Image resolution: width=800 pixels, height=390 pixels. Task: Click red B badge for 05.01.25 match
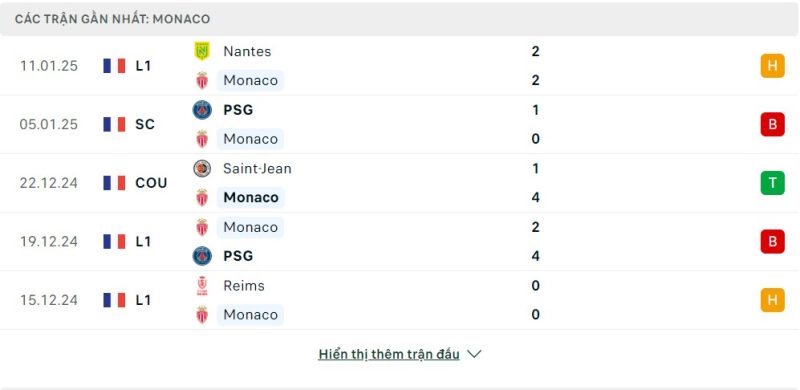[x=772, y=124]
